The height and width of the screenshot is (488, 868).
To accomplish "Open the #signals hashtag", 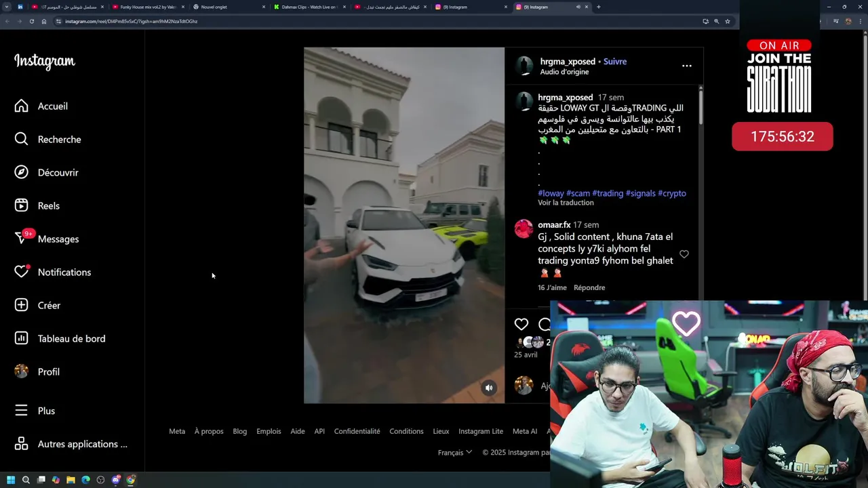I will [641, 193].
